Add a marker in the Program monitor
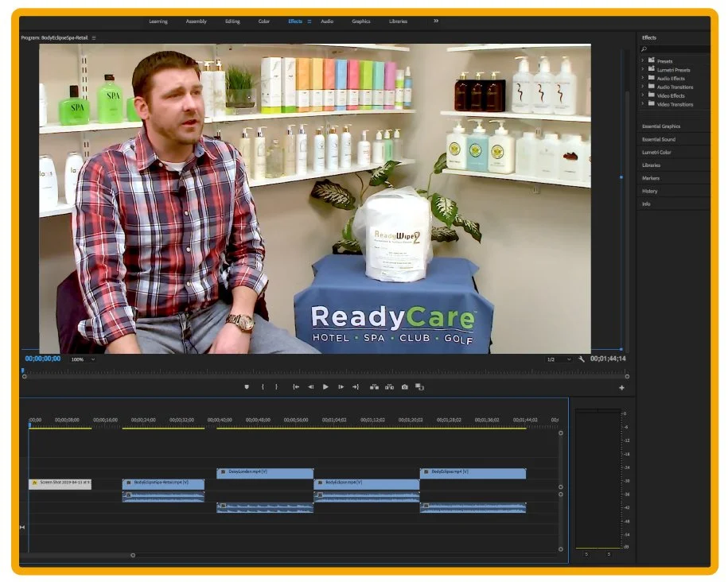The image size is (728, 582). point(247,387)
